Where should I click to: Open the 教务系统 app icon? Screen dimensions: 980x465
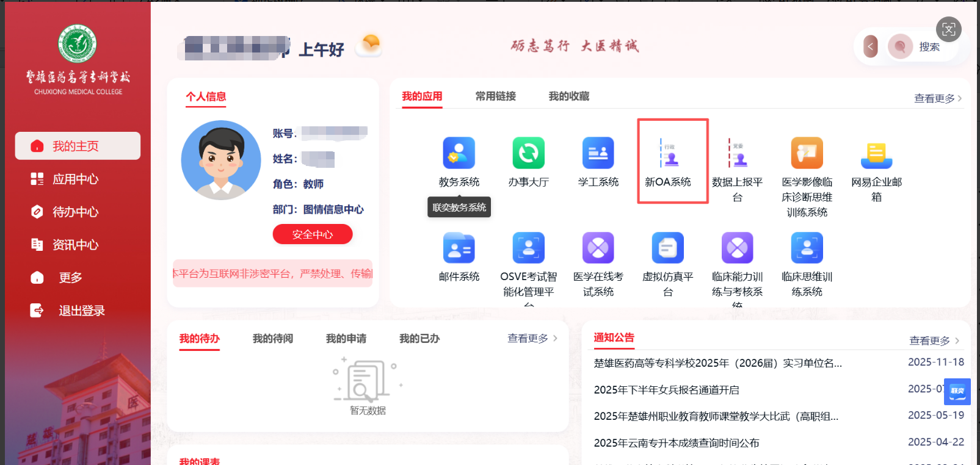tap(459, 153)
